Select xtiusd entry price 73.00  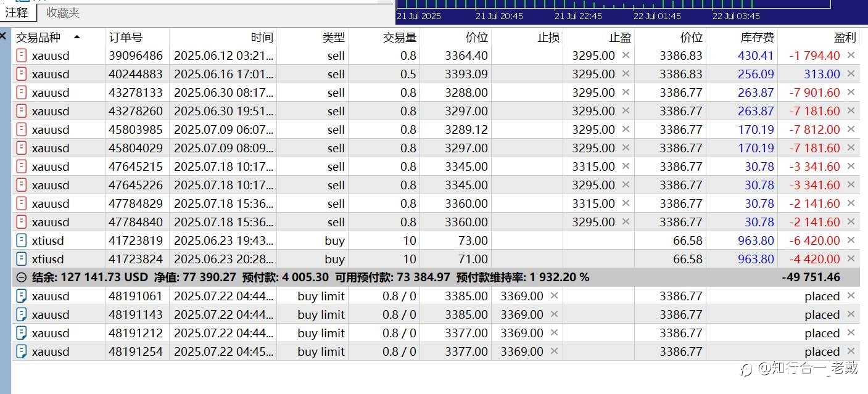473,240
